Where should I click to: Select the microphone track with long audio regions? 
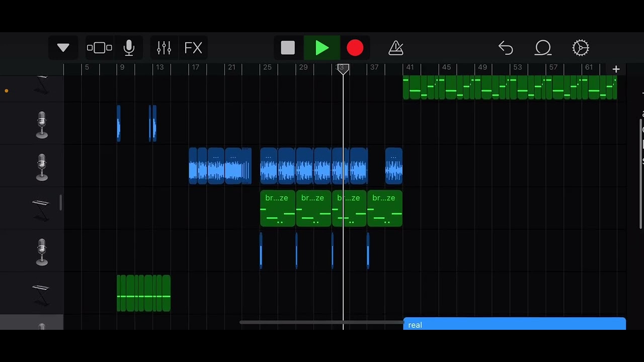pyautogui.click(x=42, y=167)
